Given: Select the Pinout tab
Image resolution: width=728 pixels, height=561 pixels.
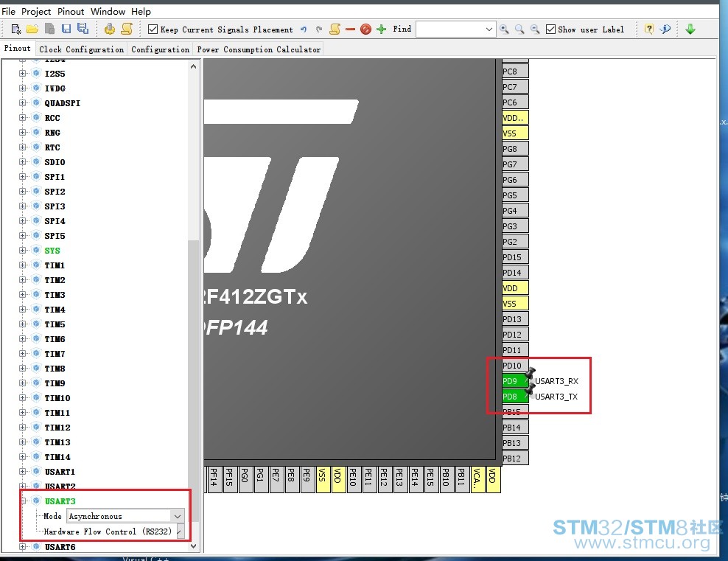Looking at the screenshot, I should pos(18,49).
